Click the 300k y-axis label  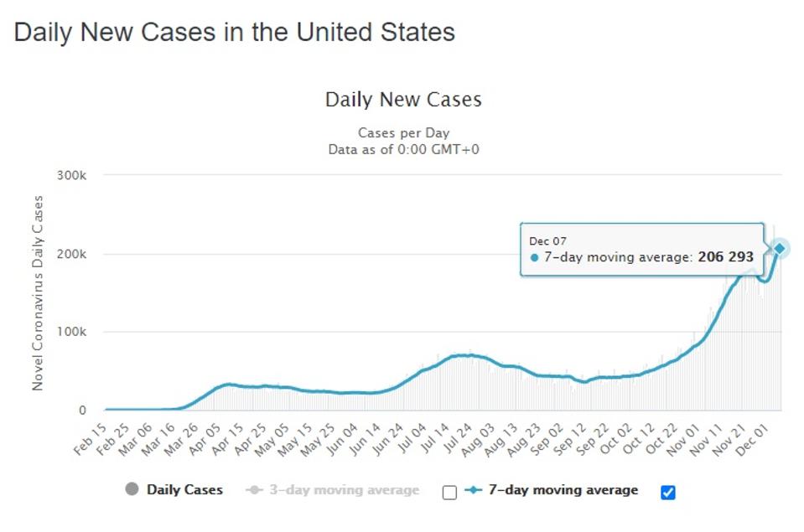pyautogui.click(x=72, y=176)
